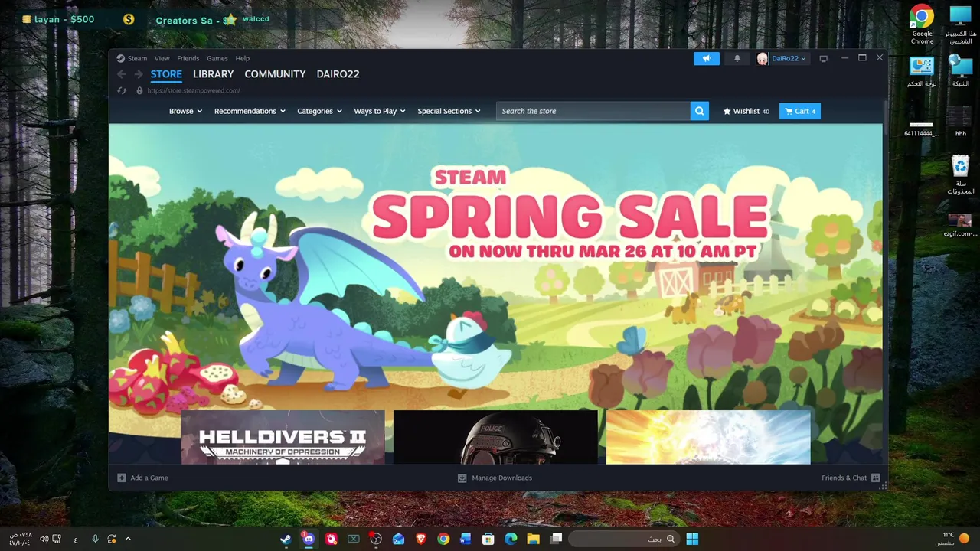Click the taskbar clock and date

[x=20, y=539]
